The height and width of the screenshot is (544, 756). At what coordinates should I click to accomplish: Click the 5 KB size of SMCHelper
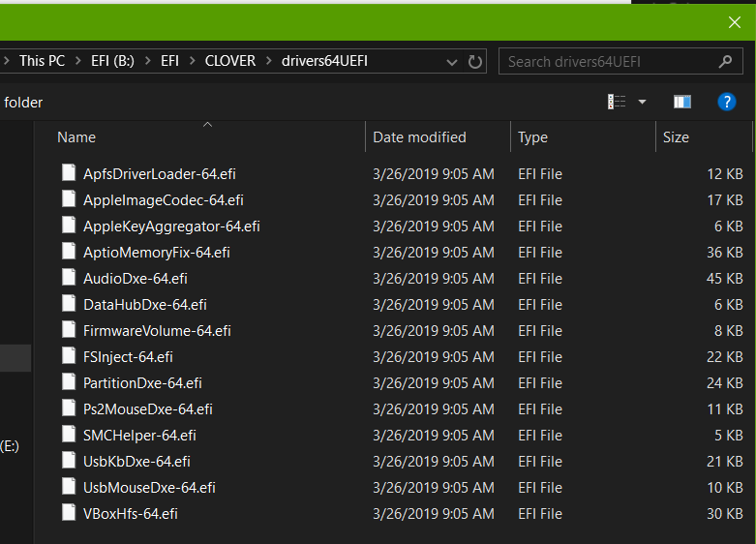[729, 436]
